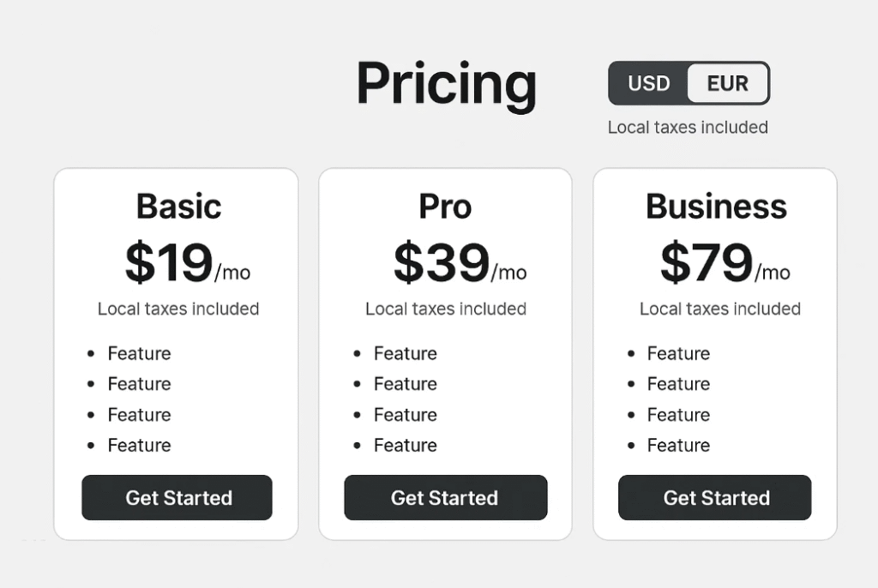This screenshot has height=588, width=878.
Task: Click Get Started on Pro plan
Action: tap(446, 497)
